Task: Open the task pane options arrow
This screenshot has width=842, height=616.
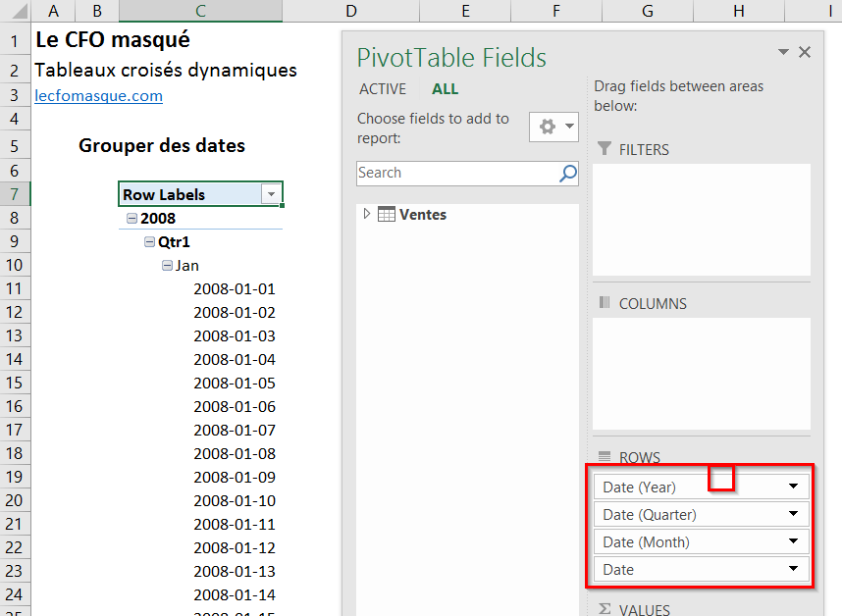Action: 783,52
